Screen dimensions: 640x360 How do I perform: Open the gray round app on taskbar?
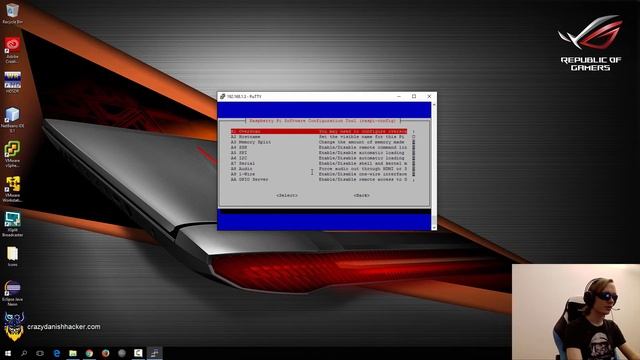coord(122,353)
